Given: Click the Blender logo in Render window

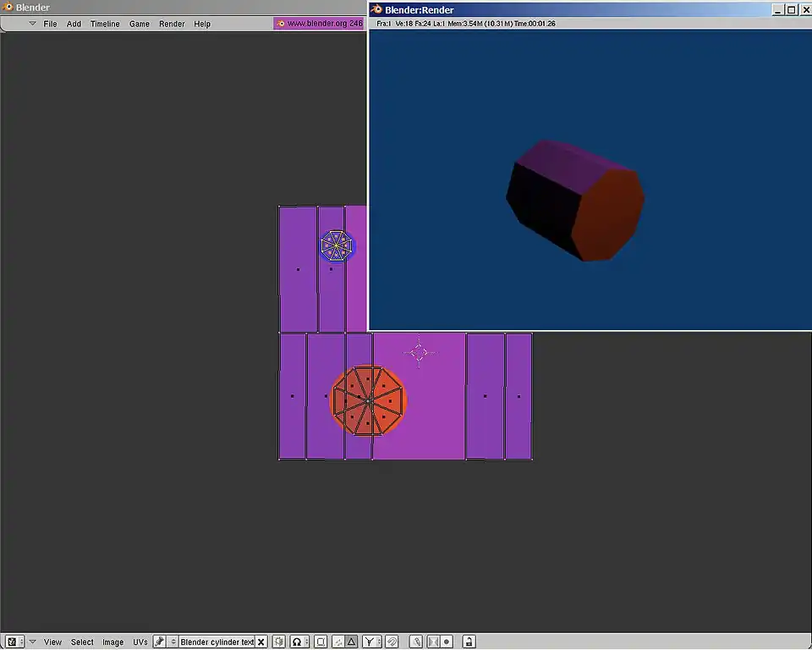Looking at the screenshot, I should point(376,9).
